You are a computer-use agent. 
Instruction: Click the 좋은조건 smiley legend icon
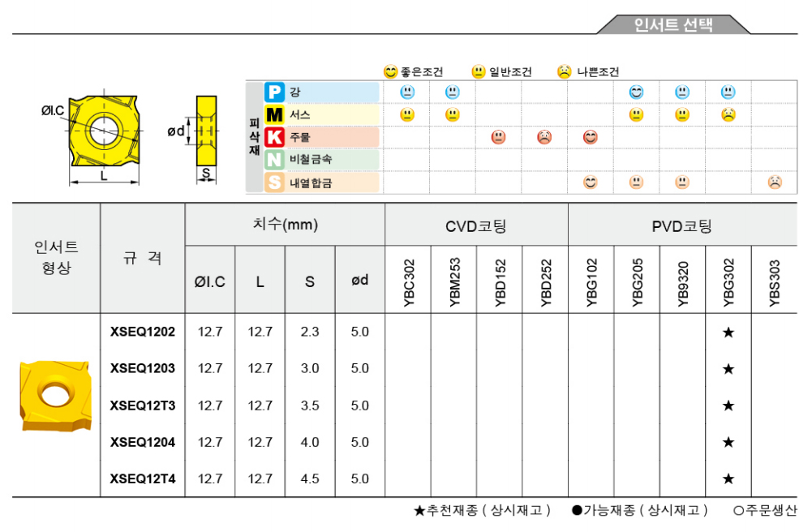click(391, 71)
